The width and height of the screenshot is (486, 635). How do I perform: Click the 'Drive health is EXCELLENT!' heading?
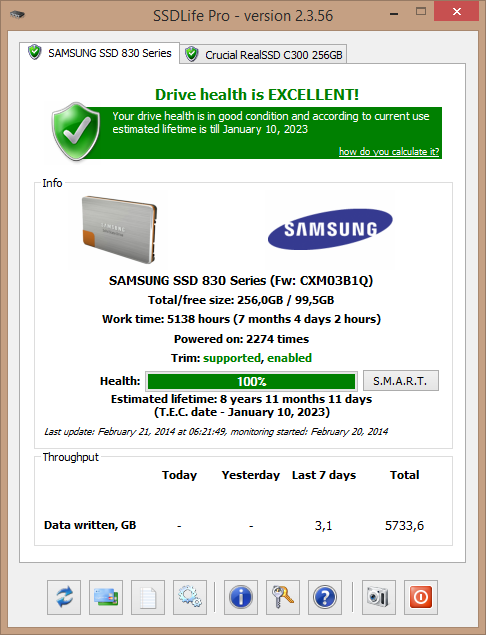[x=257, y=94]
